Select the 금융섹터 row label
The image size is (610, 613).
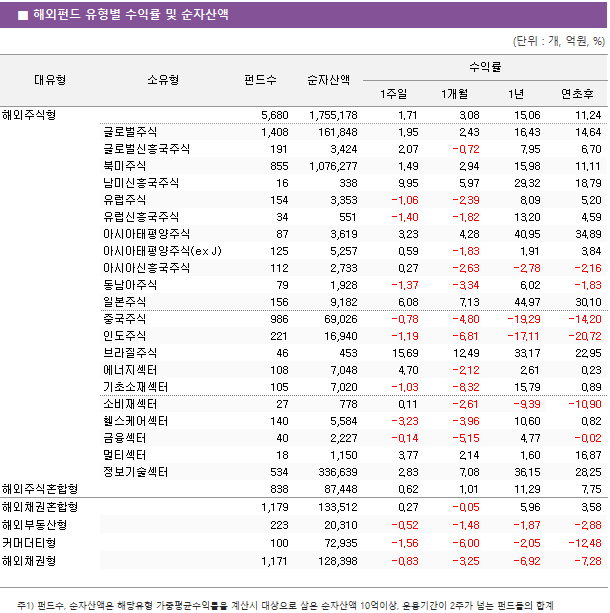coord(125,438)
